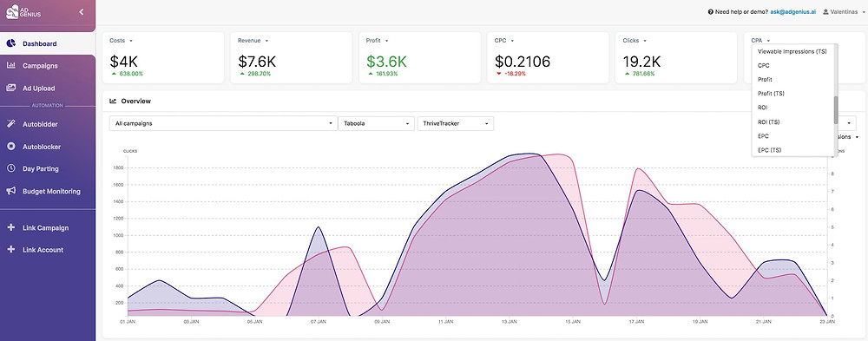Click the $7.6K revenue value
Screen dimensions: 868x341
point(257,62)
